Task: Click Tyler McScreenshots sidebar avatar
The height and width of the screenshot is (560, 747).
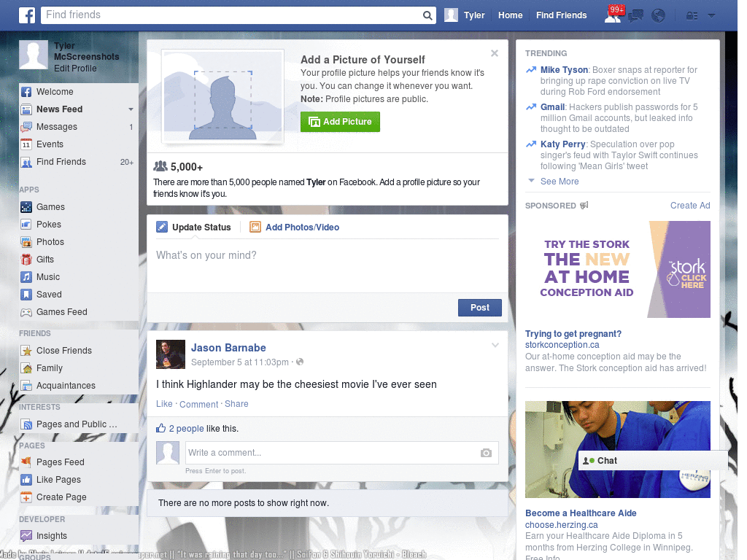Action: tap(34, 55)
